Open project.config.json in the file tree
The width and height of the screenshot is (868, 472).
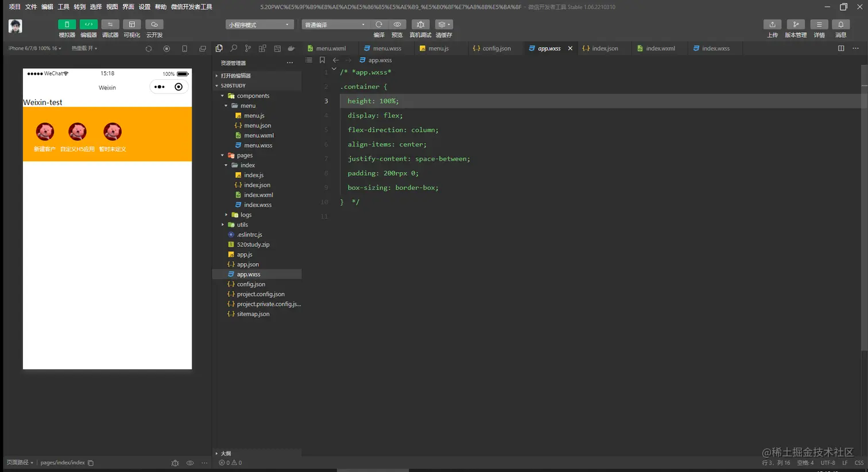coord(257,294)
